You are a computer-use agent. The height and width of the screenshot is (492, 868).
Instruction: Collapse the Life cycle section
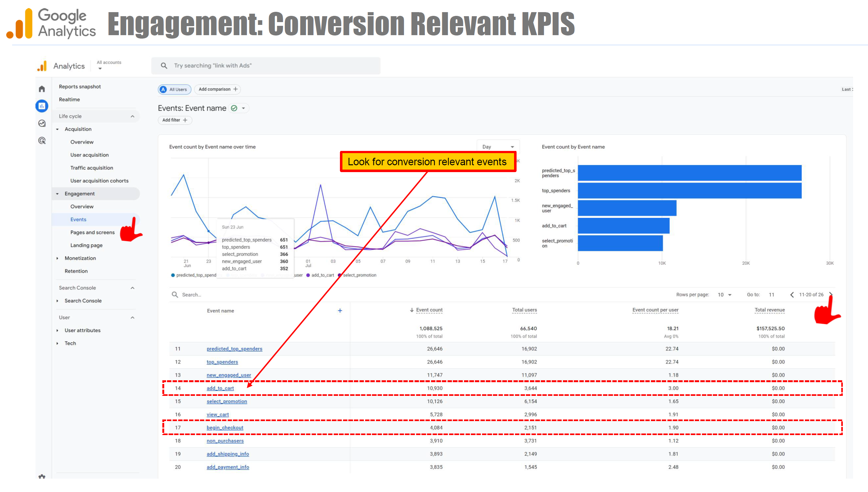(132, 116)
